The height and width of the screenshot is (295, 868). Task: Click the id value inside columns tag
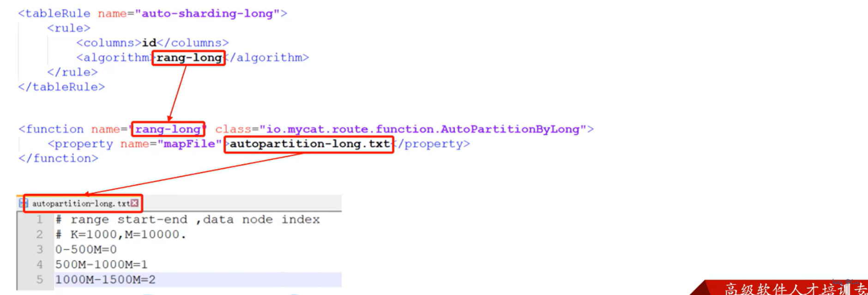(x=149, y=43)
